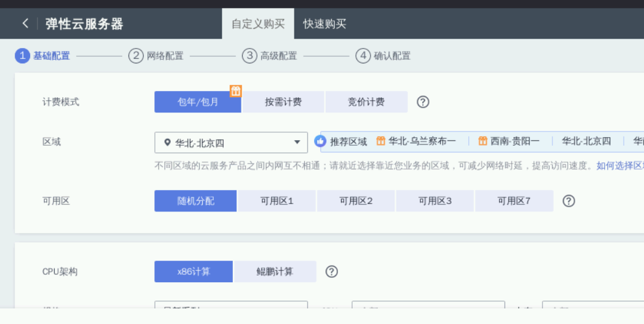The width and height of the screenshot is (644, 324).
Task: Click the back arrow beside 弹性云服务器
Action: tap(25, 23)
